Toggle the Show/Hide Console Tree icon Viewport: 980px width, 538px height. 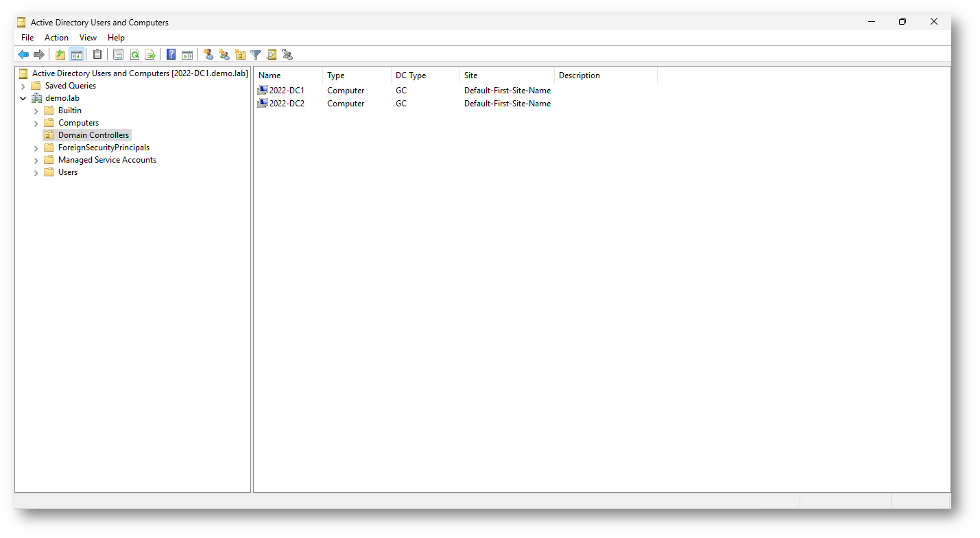77,55
